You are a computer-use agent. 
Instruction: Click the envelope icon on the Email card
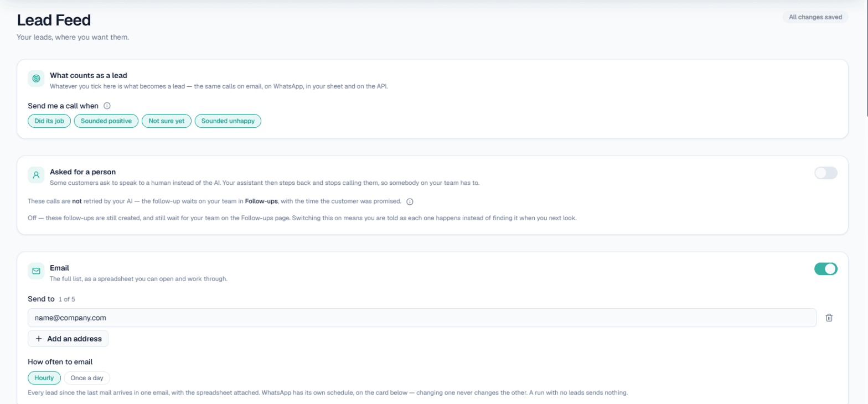point(36,271)
